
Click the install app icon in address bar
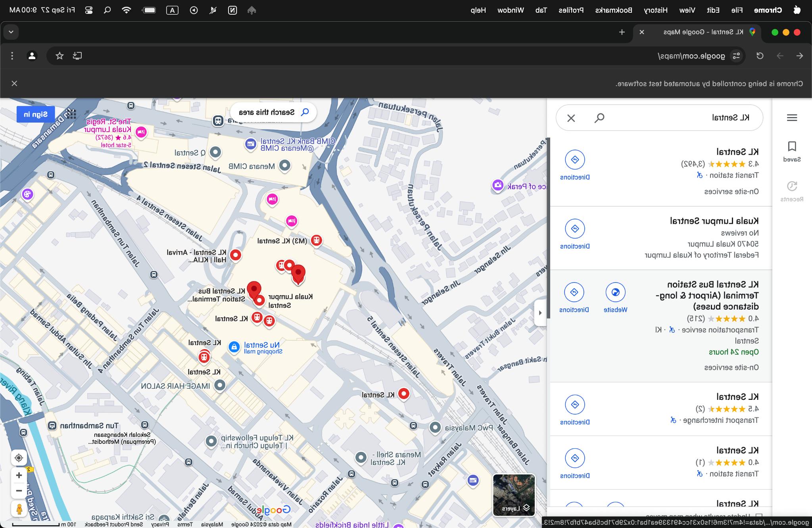point(77,56)
